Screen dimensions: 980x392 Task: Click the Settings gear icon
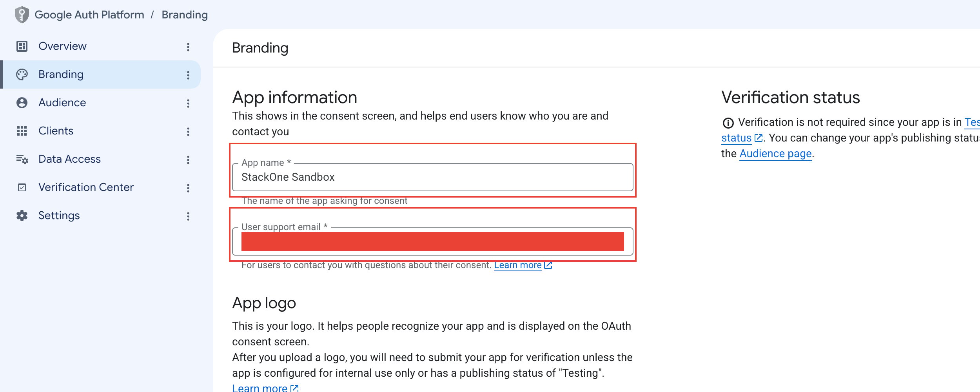pos(22,216)
